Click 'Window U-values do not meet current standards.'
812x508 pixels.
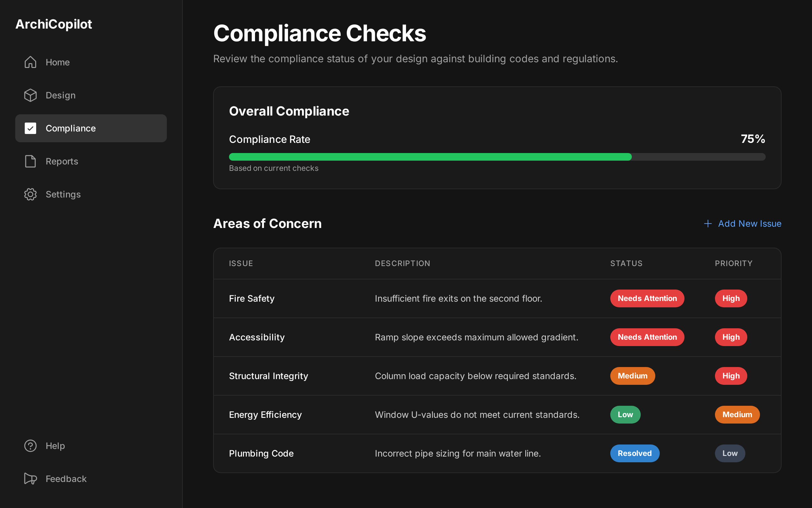[x=477, y=415]
